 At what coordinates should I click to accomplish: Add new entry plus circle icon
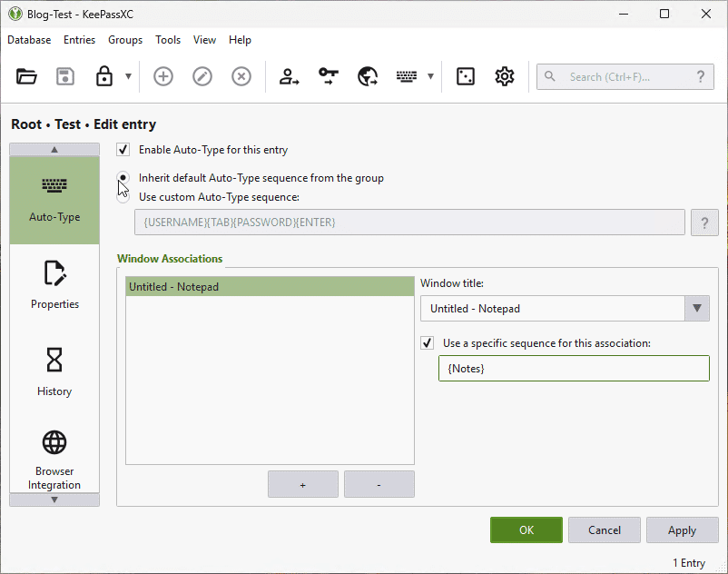[x=163, y=76]
